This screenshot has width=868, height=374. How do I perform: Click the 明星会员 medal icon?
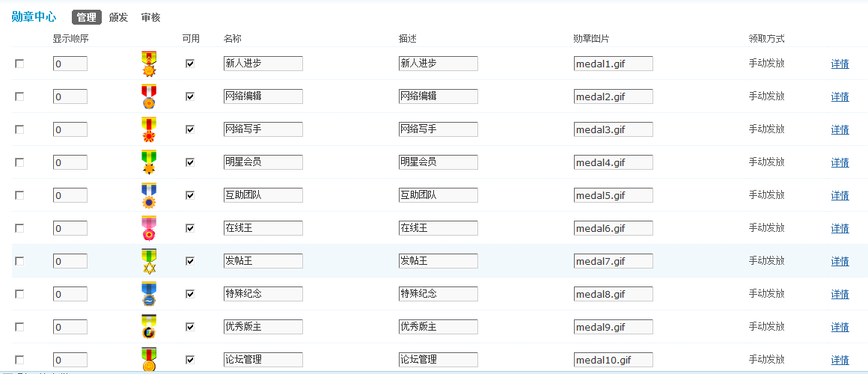tap(149, 162)
